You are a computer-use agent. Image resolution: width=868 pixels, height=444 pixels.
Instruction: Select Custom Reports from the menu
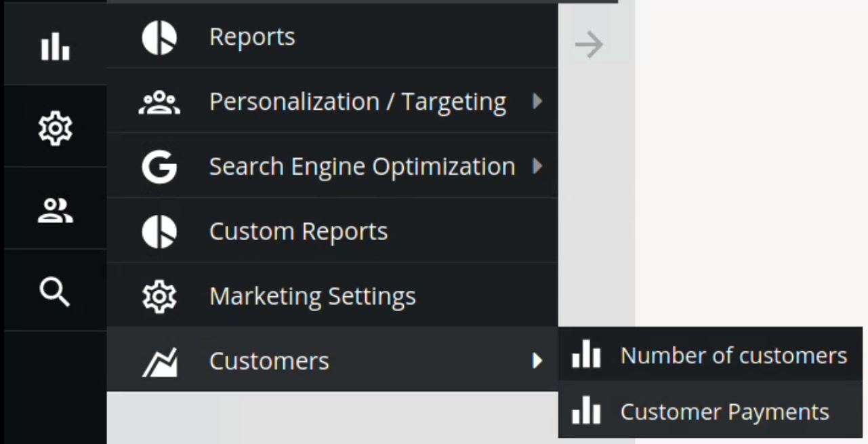[x=298, y=230]
